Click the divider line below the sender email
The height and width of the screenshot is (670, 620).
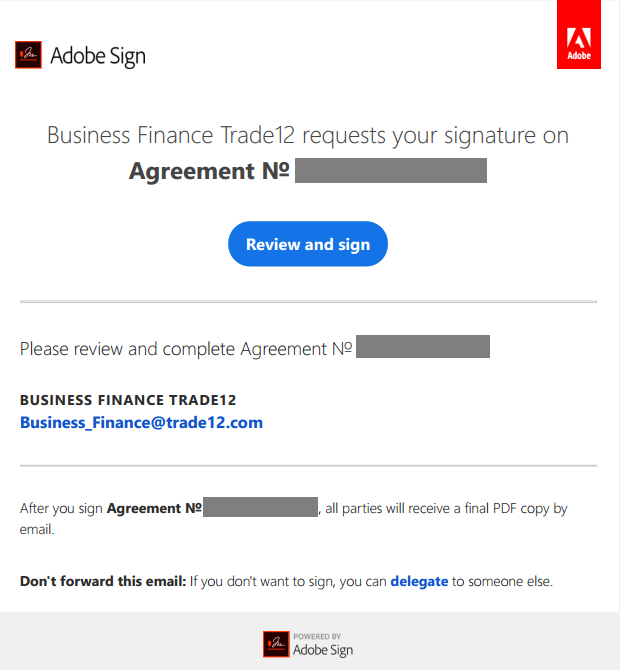308,465
